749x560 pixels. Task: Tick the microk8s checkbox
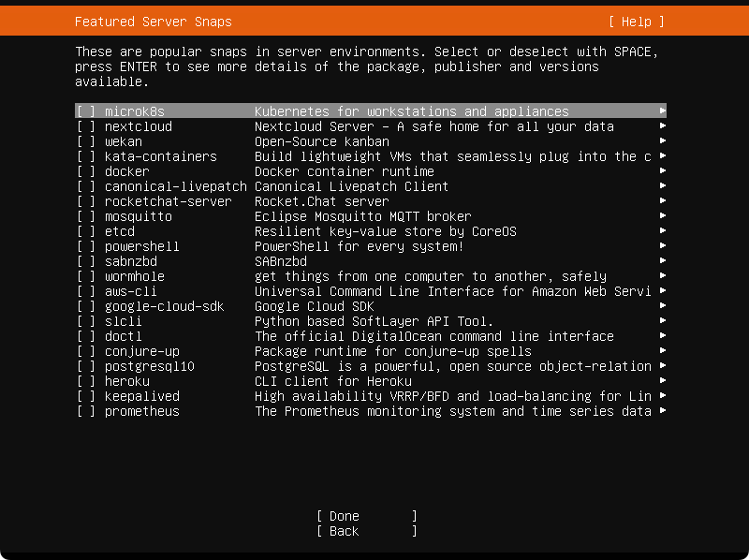[x=86, y=111]
